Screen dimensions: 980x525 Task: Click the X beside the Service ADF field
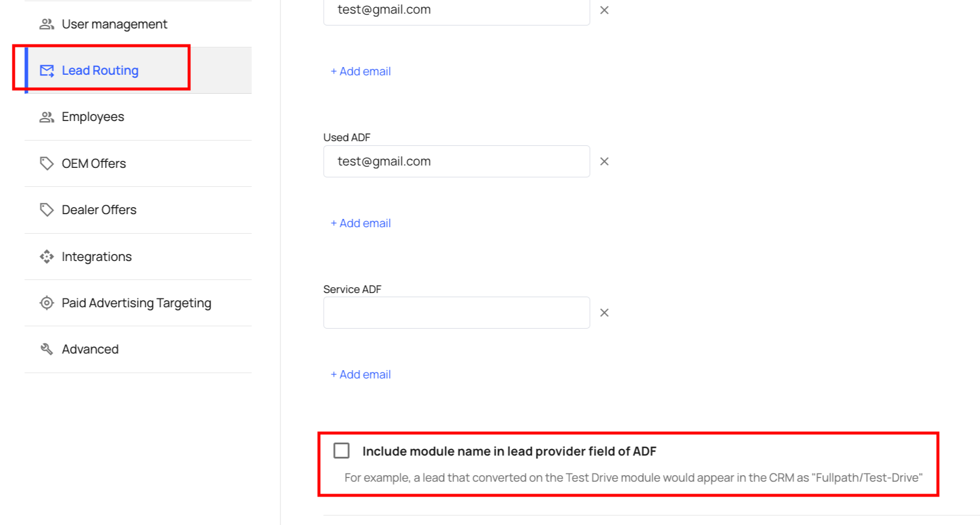(604, 313)
